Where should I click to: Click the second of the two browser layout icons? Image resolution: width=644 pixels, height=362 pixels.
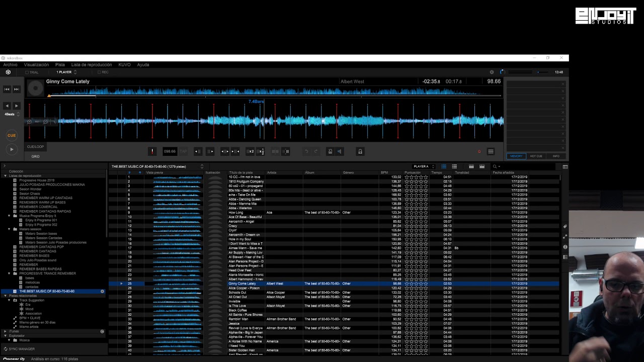click(482, 166)
